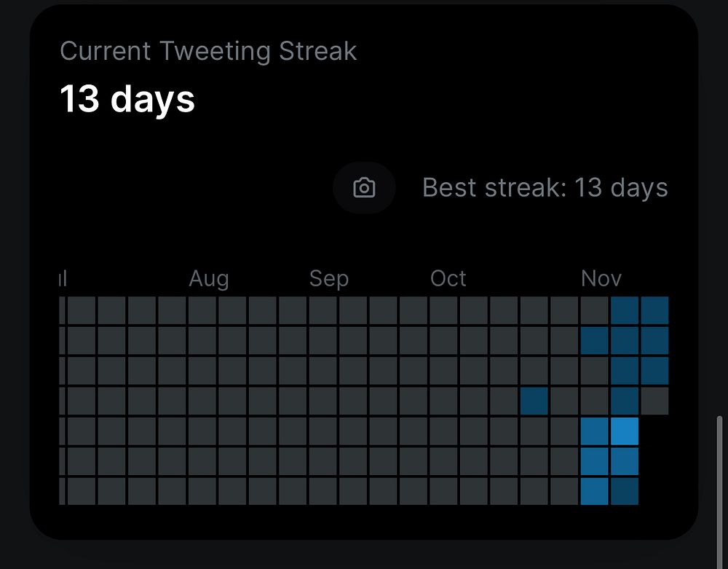Click the Sep month label

click(329, 278)
